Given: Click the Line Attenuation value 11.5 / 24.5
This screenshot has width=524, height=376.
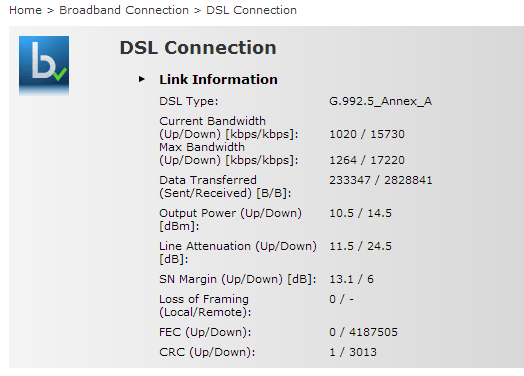Looking at the screenshot, I should point(360,246).
